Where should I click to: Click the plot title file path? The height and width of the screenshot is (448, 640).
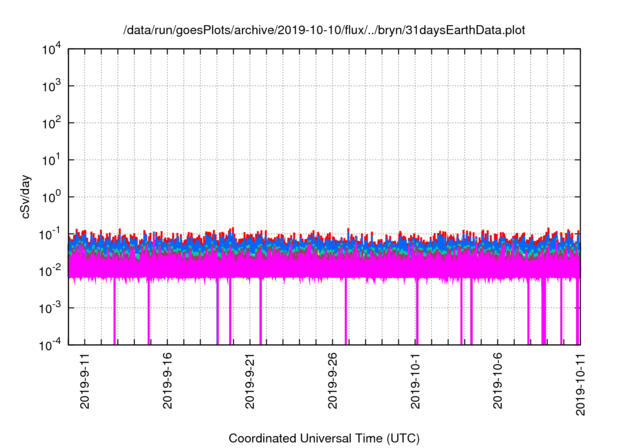click(x=324, y=30)
